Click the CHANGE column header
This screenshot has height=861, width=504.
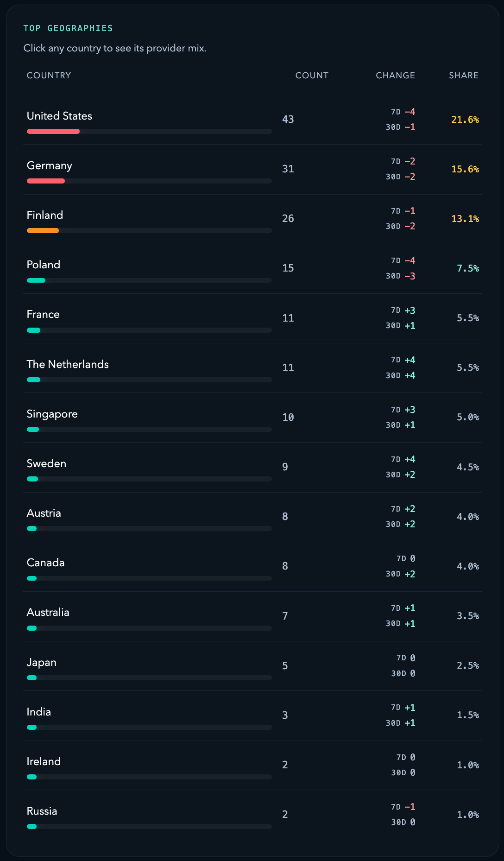click(395, 75)
